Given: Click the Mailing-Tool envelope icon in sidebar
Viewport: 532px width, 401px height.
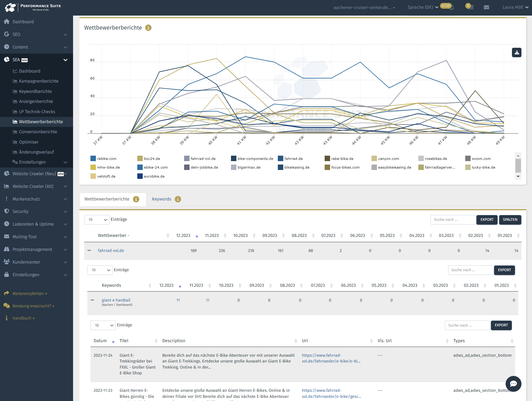Looking at the screenshot, I should pos(7,237).
